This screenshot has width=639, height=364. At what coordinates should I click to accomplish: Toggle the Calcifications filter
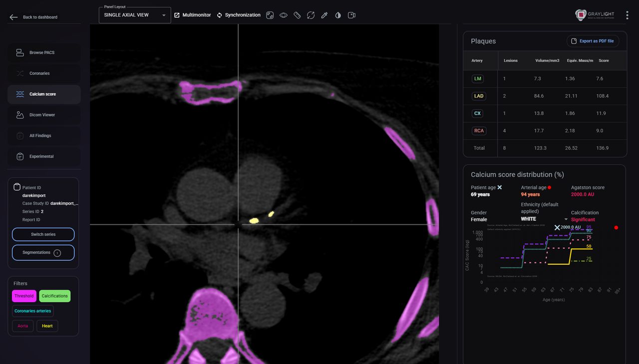[x=55, y=296]
